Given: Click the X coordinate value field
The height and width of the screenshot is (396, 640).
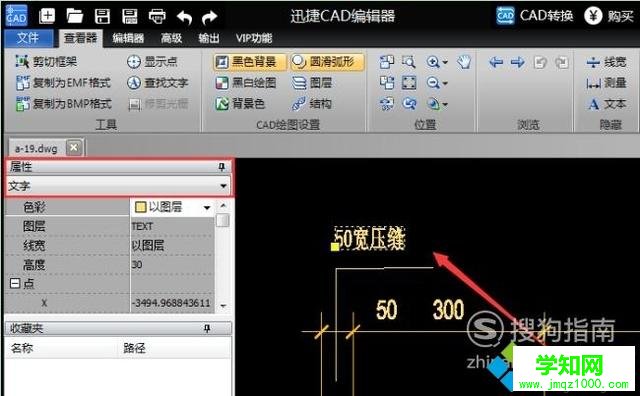Looking at the screenshot, I should click(172, 303).
